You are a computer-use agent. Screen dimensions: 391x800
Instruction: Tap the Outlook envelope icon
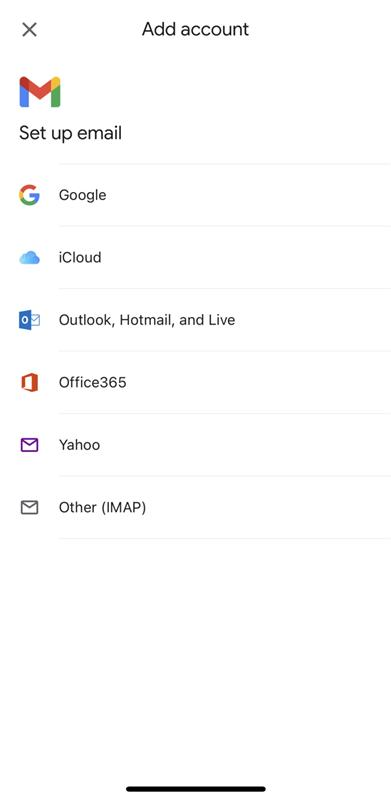click(30, 320)
